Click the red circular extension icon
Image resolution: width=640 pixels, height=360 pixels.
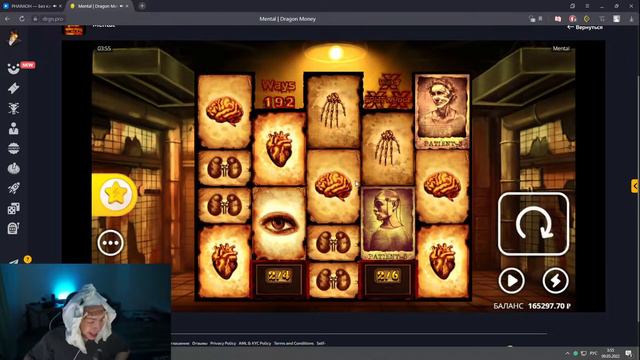(x=572, y=19)
